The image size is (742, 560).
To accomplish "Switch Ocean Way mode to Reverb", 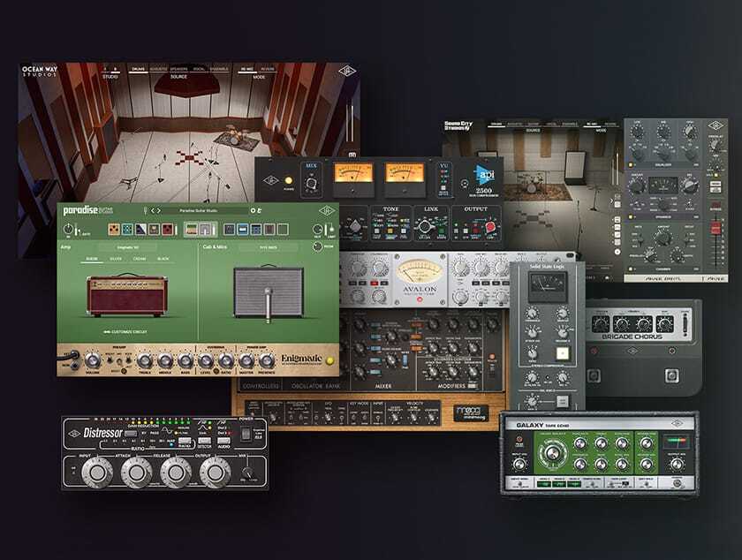I will coord(269,69).
